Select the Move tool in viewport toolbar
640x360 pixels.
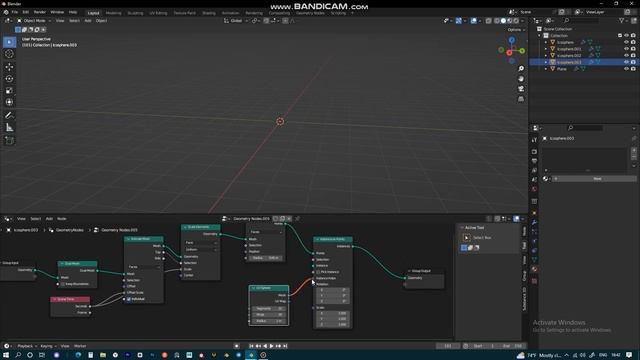pyautogui.click(x=9, y=67)
